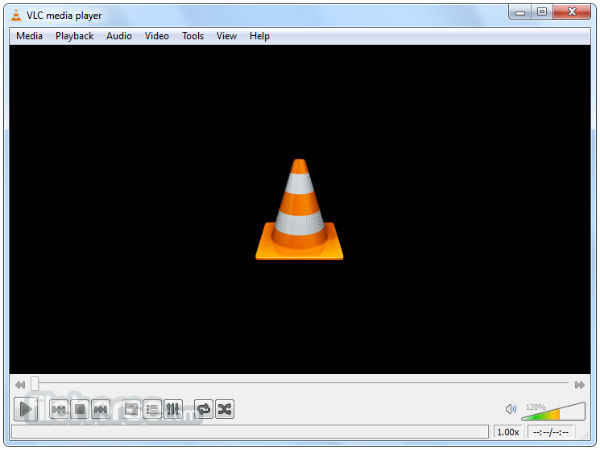Expand the Video menu
This screenshot has height=450, width=600.
point(157,36)
